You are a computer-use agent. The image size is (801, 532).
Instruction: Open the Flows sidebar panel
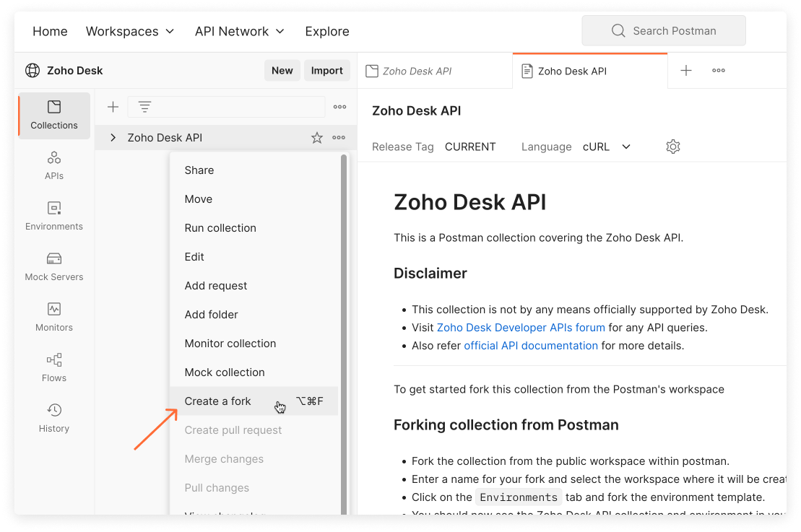pos(54,367)
